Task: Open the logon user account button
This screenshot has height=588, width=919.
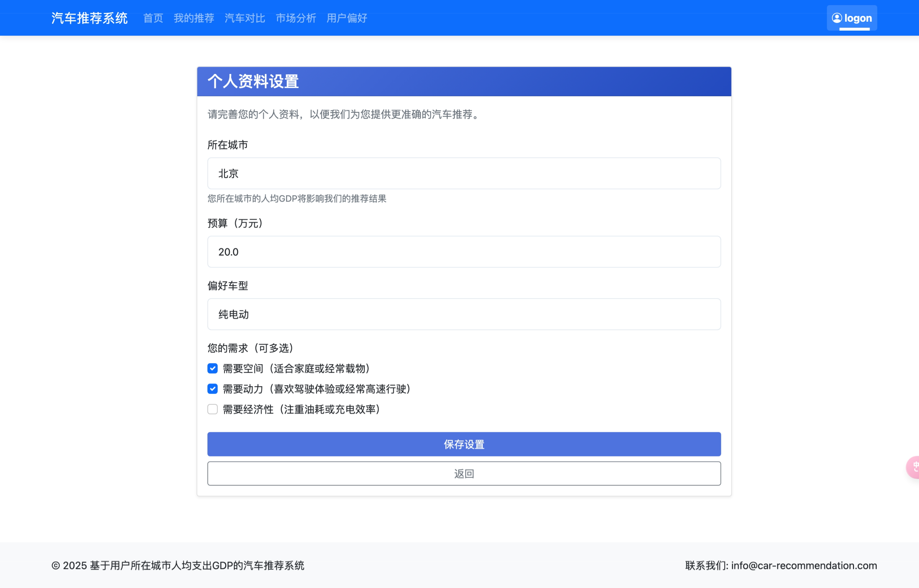Action: pyautogui.click(x=852, y=18)
